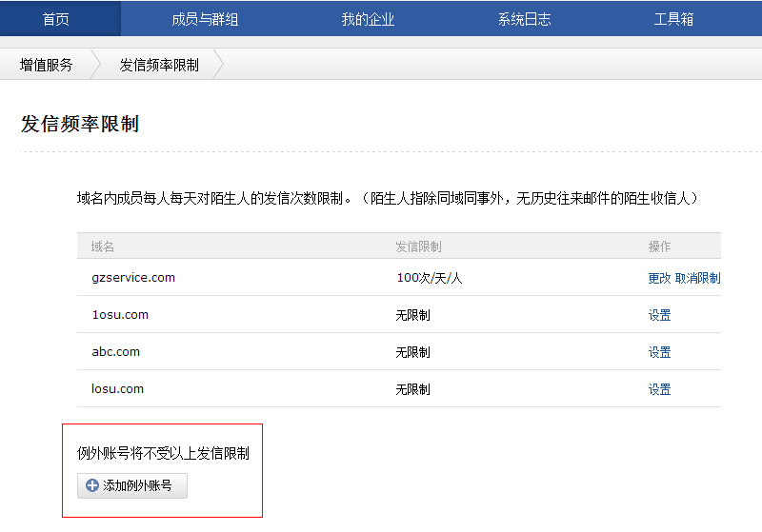Open 设置 in the last row, losu.com
The height and width of the screenshot is (532, 762).
click(x=659, y=389)
